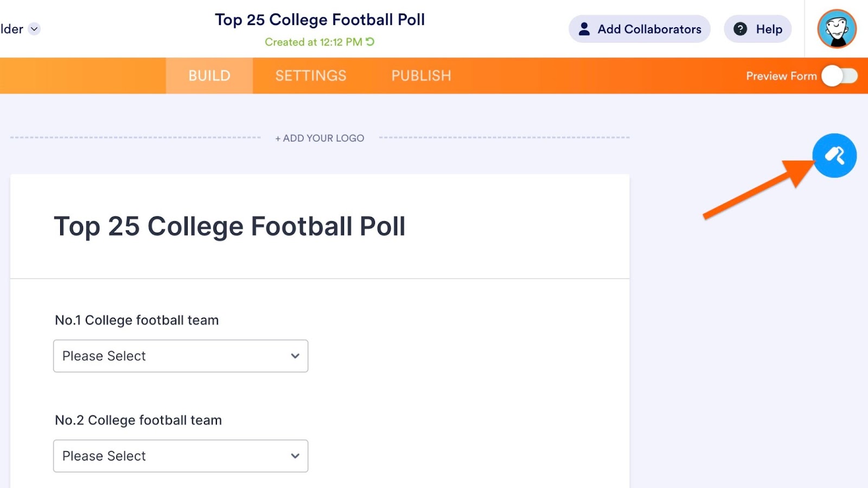Switch to the SETTINGS tab
The image size is (868, 488).
click(311, 76)
